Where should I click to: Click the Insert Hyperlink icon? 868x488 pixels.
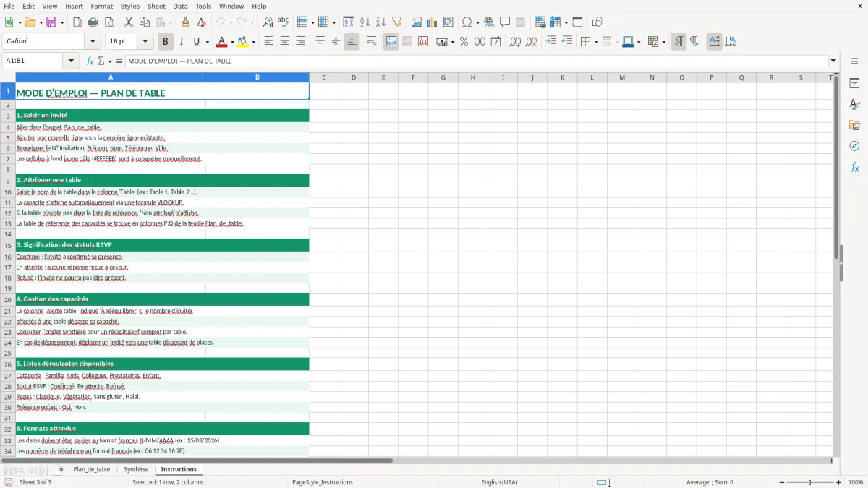coord(489,22)
